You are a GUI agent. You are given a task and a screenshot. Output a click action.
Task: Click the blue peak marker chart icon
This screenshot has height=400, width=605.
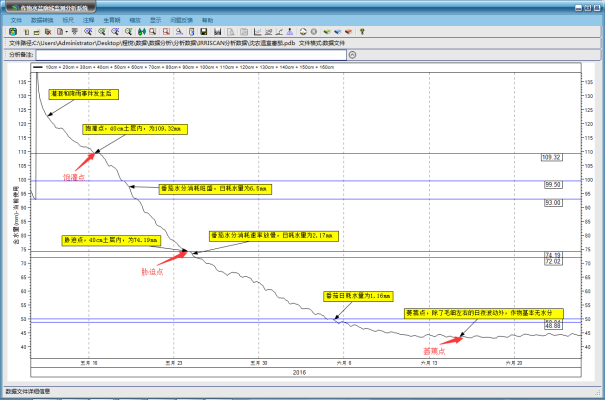289,32
